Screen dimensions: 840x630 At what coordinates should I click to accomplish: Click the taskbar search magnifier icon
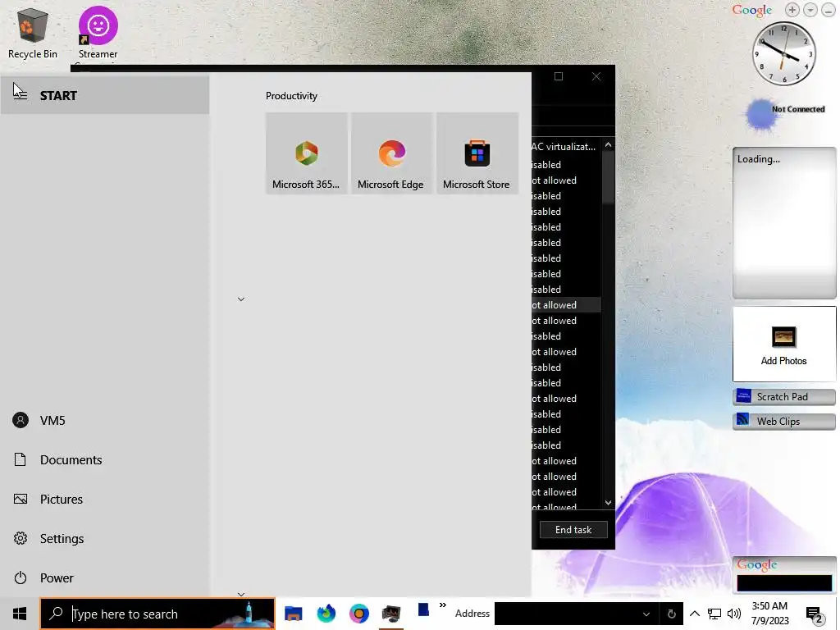(56, 614)
